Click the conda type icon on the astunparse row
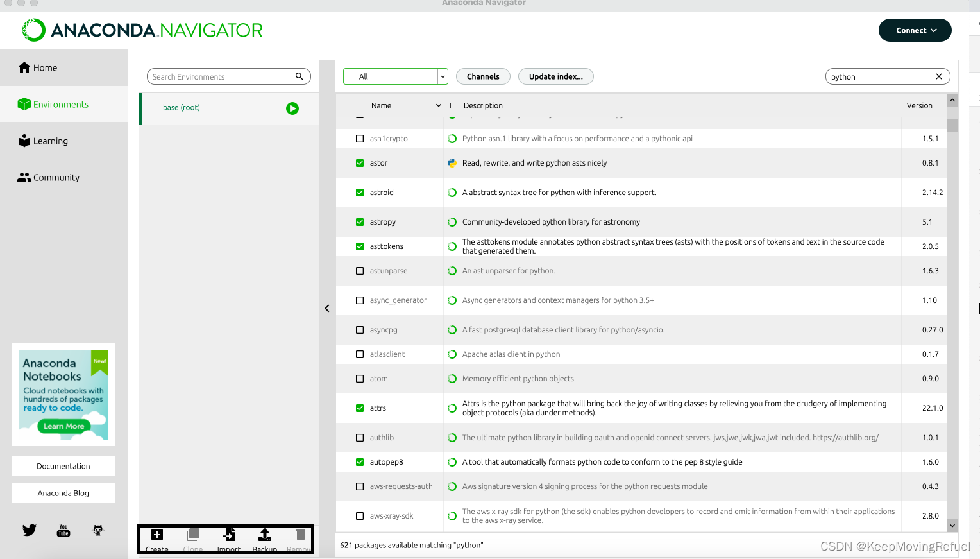 (x=452, y=271)
